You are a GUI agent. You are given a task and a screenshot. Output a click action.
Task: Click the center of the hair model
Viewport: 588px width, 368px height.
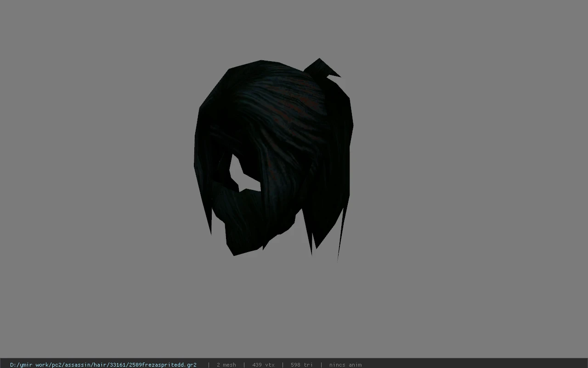click(x=274, y=159)
